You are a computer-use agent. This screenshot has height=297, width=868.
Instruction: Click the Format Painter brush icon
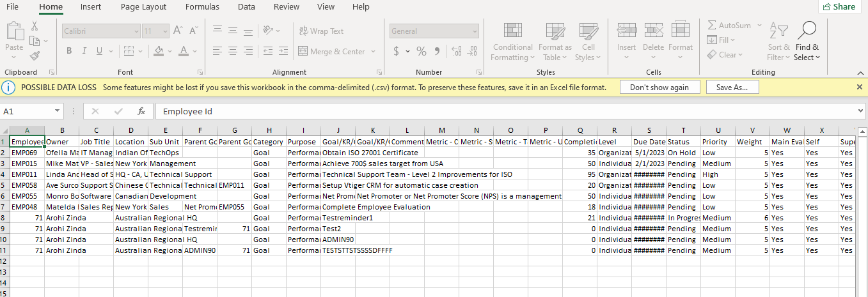[35, 56]
